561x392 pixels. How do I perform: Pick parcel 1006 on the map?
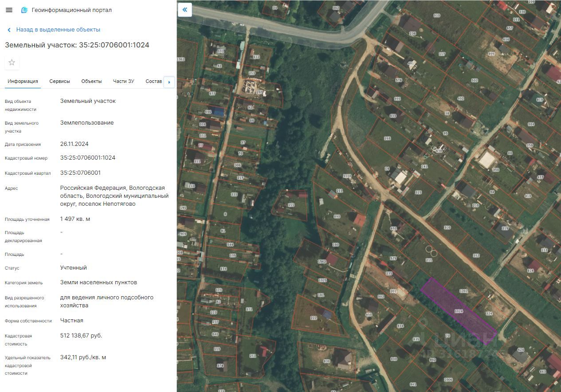coord(448,380)
